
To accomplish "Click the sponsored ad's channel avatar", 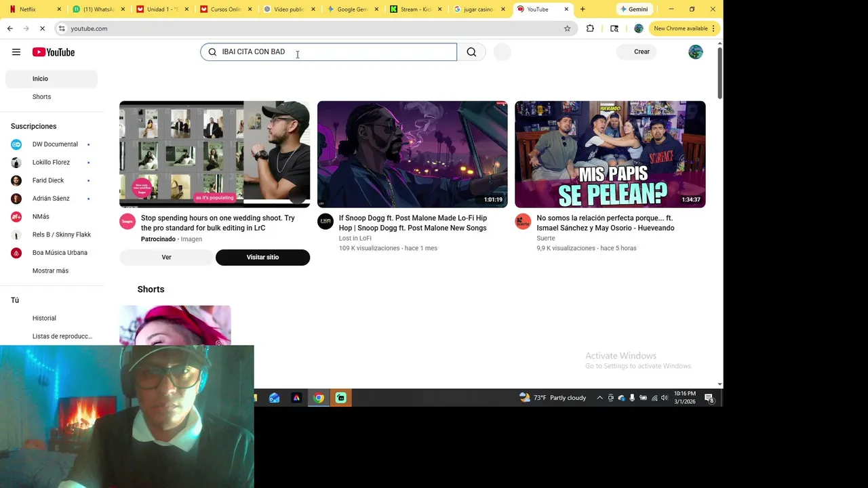I will (127, 222).
